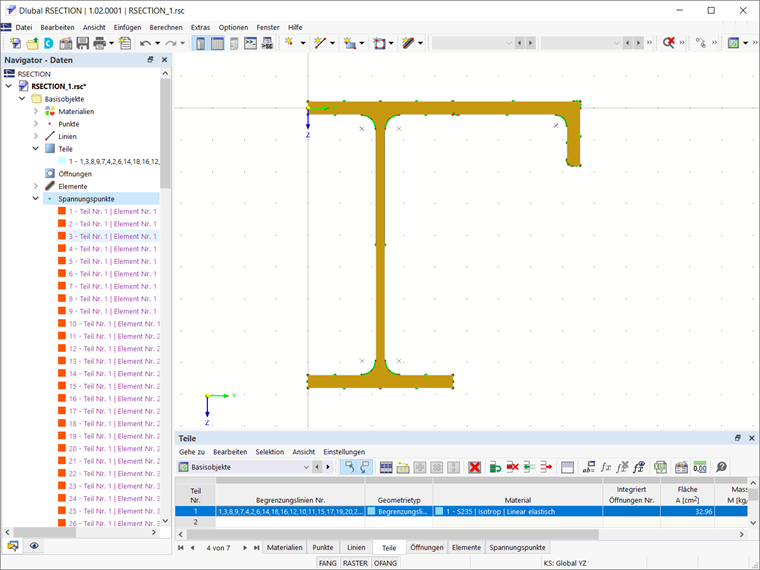Click the print icon in the main toolbar
This screenshot has height=570, width=760.
[100, 44]
